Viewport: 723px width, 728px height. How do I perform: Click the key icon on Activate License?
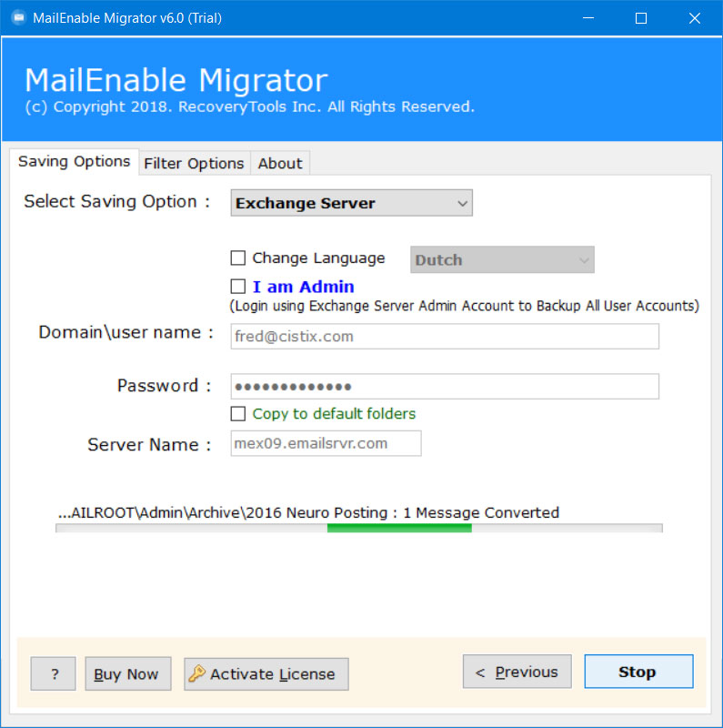pos(196,673)
